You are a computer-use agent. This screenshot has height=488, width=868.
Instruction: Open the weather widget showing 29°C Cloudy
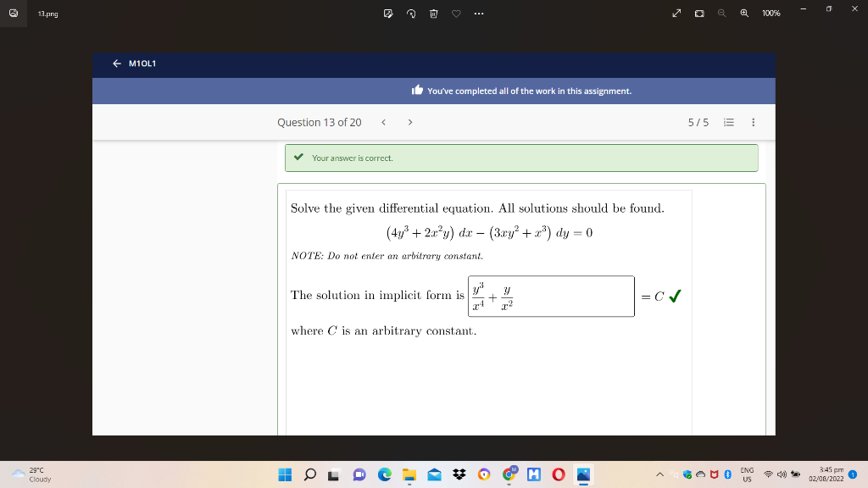[31, 474]
